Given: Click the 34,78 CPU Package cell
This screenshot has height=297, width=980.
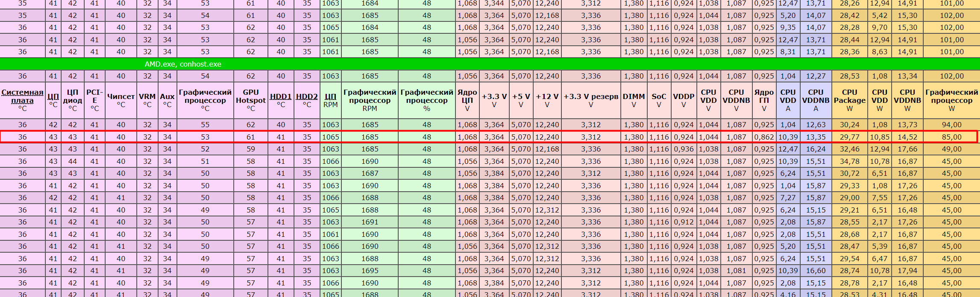Looking at the screenshot, I should coord(849,161).
